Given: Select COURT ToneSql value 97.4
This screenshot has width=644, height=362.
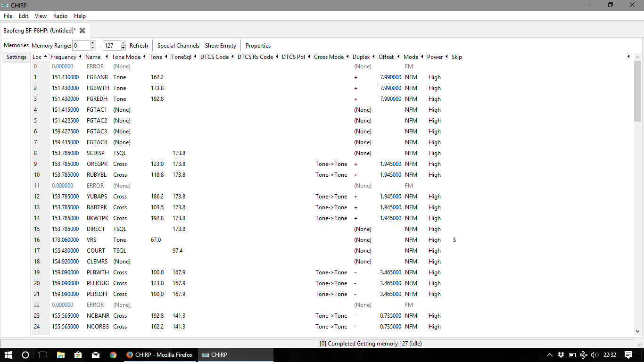Looking at the screenshot, I should pos(178,251).
